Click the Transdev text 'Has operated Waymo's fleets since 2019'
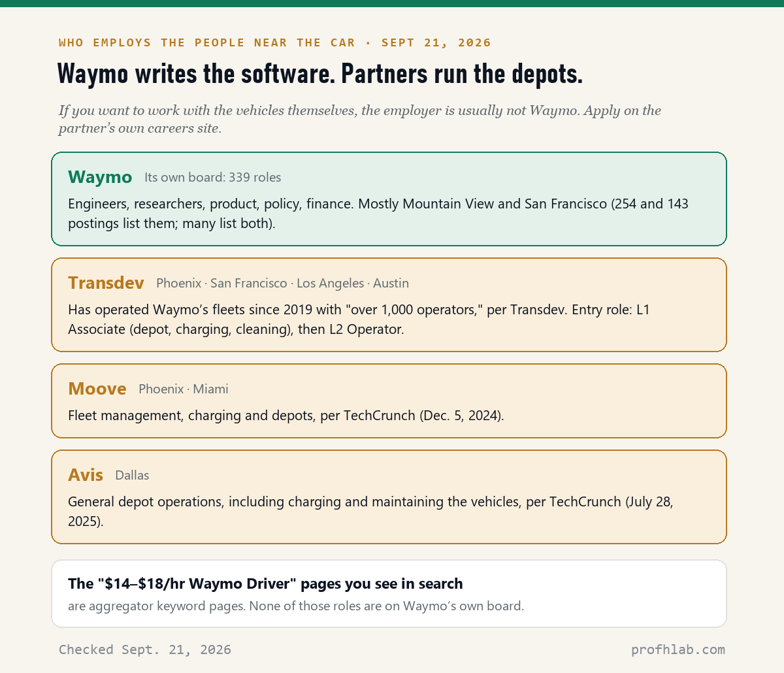Screen dimensions: 784x673 (x=359, y=320)
